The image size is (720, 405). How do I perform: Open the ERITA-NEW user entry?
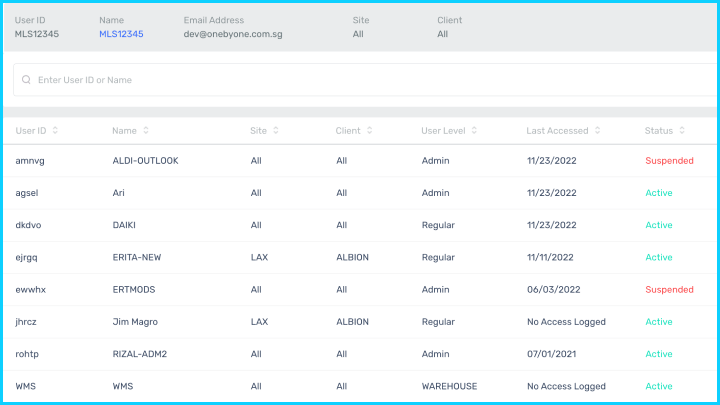point(136,257)
